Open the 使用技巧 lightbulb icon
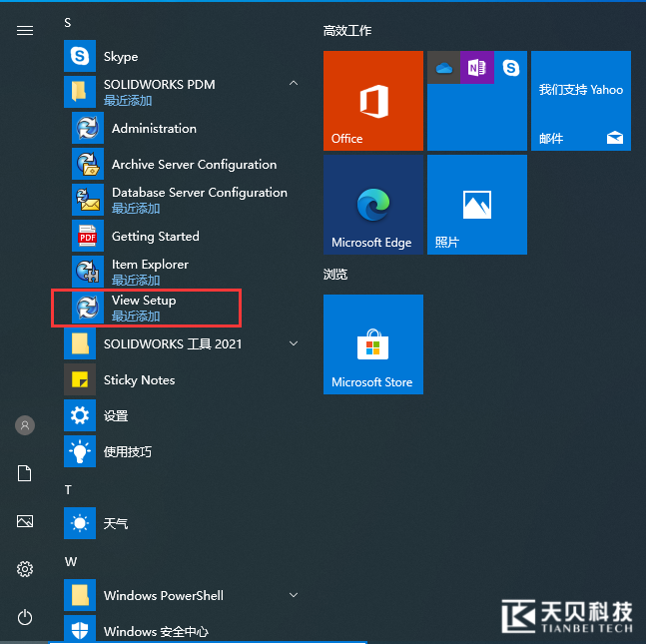This screenshot has width=646, height=644. 80,451
